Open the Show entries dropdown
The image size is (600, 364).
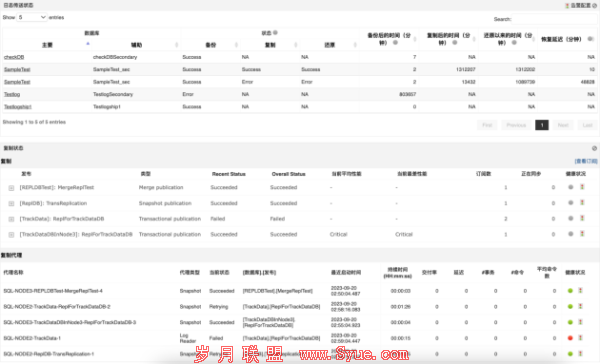(x=32, y=17)
